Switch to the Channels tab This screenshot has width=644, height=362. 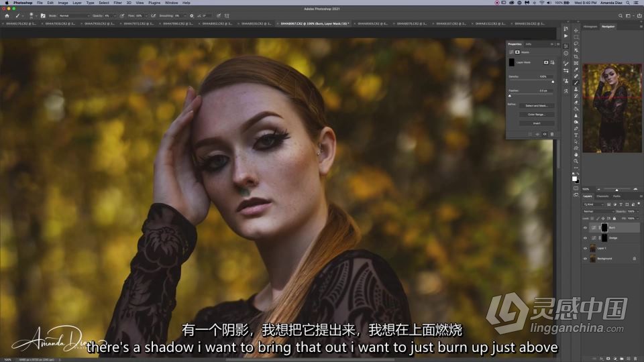[x=602, y=196]
